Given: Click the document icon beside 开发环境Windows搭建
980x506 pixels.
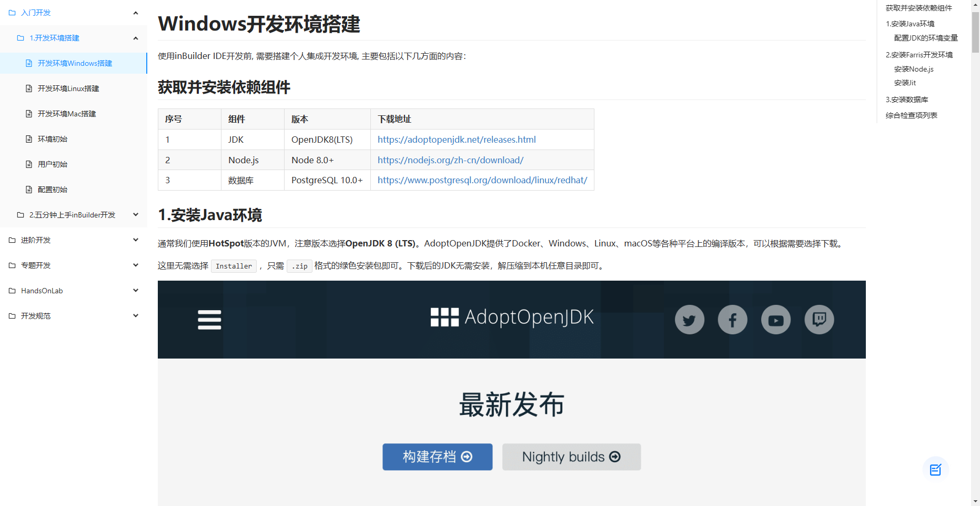Looking at the screenshot, I should click(x=29, y=63).
